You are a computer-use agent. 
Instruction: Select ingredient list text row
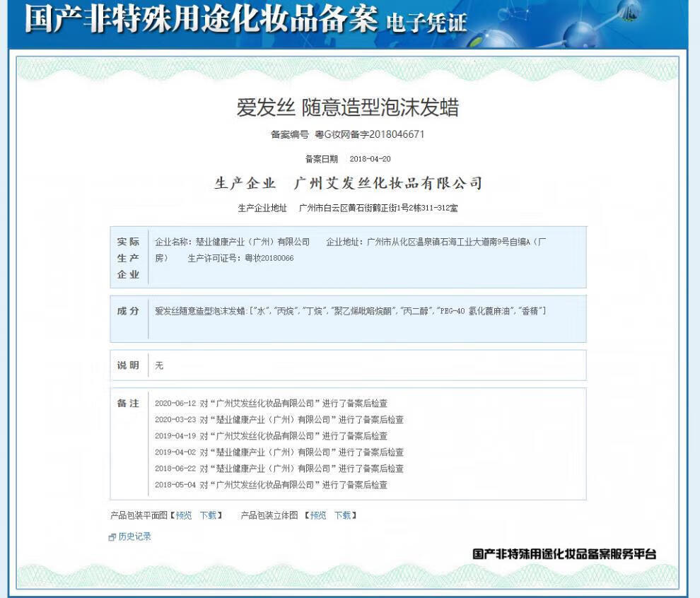click(351, 311)
